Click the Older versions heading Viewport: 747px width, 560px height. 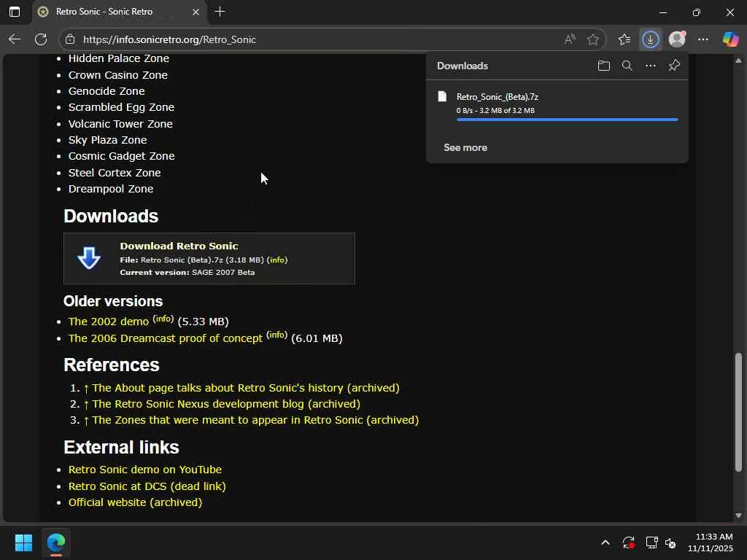(x=113, y=301)
